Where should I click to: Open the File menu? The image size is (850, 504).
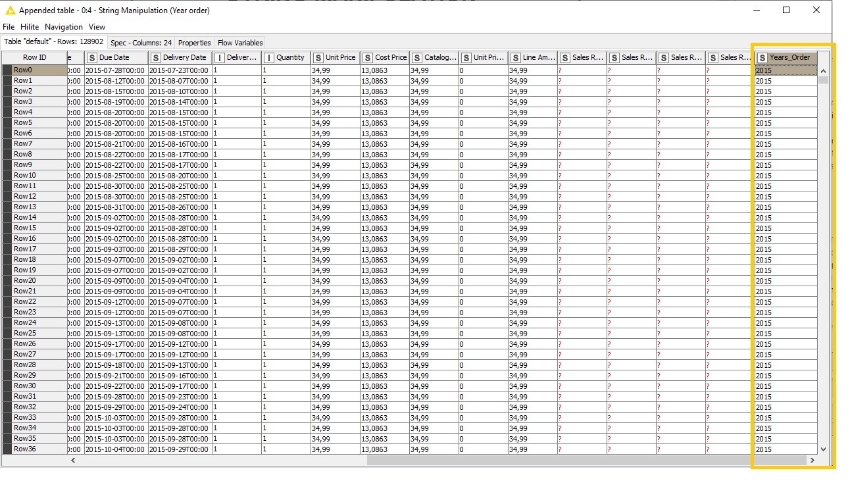(9, 27)
